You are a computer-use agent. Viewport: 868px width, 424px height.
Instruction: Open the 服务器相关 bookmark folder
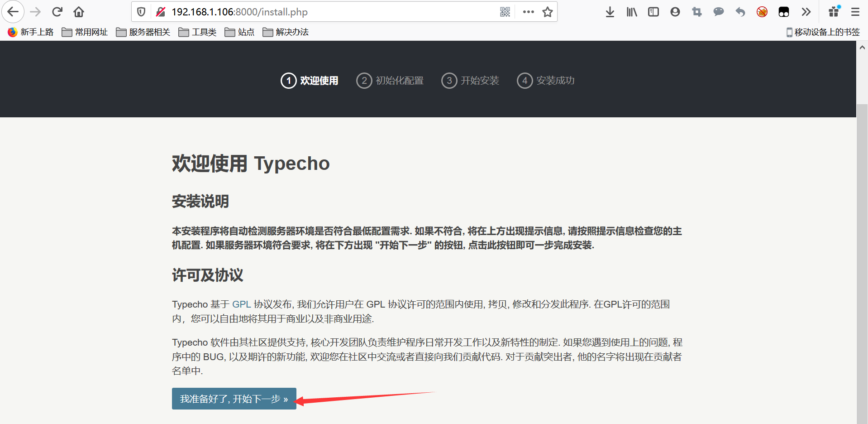[x=143, y=32]
